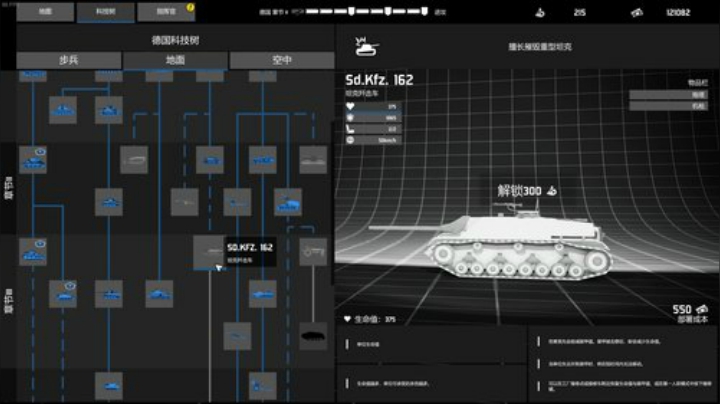Select the eye-badged tank node in the 章节II row
720x404 pixels.
pyautogui.click(x=33, y=160)
